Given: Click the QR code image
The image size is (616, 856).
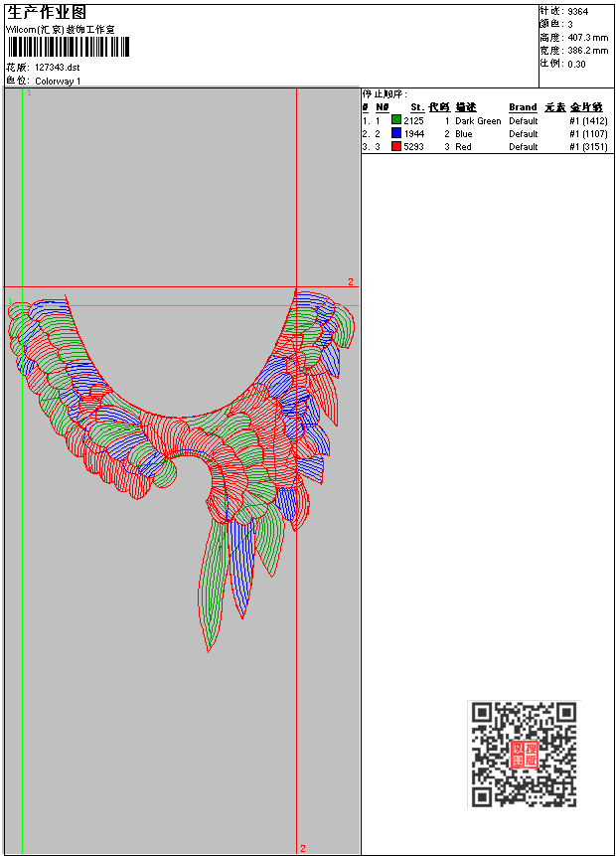Looking at the screenshot, I should (x=524, y=754).
